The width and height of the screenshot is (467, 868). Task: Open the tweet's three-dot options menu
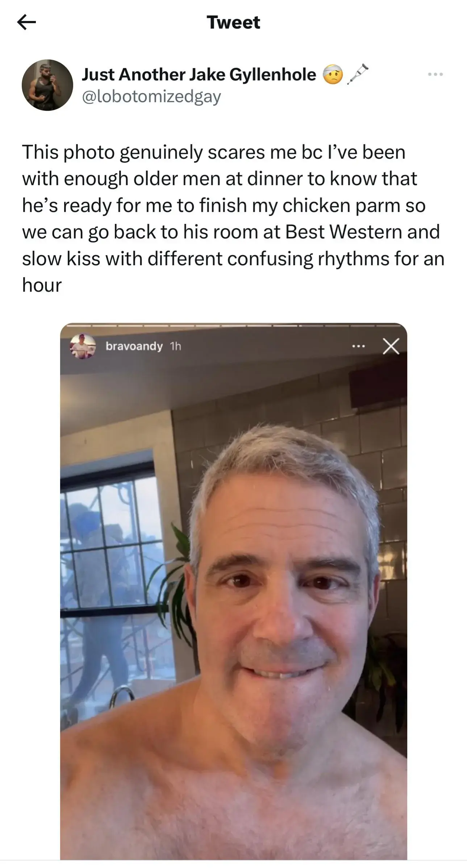(x=435, y=74)
